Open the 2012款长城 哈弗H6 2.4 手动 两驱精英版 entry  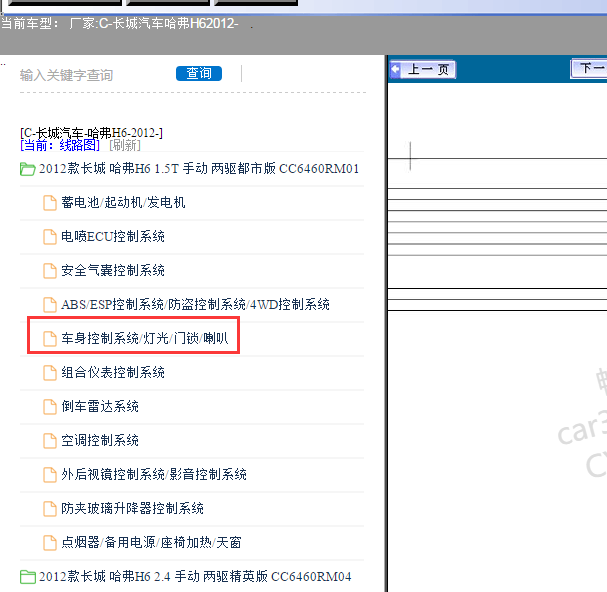[x=195, y=577]
